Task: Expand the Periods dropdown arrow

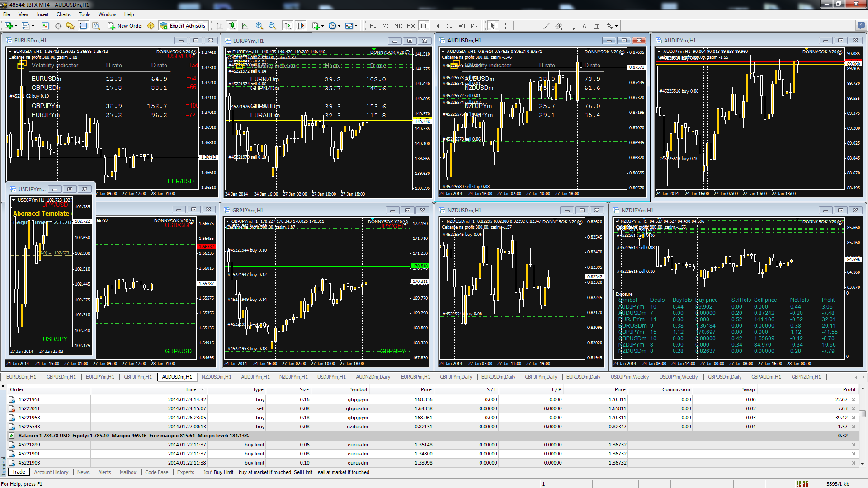Action: click(x=339, y=26)
